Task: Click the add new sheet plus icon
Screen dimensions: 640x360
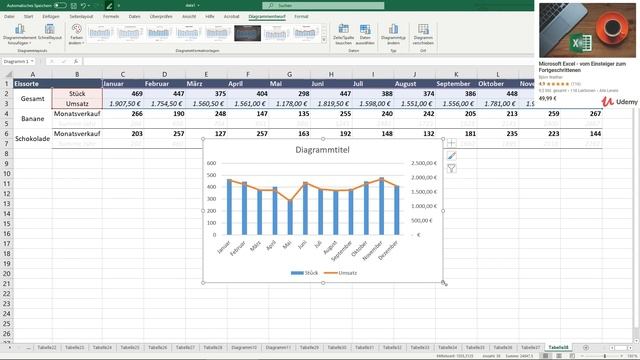Action: (586, 348)
